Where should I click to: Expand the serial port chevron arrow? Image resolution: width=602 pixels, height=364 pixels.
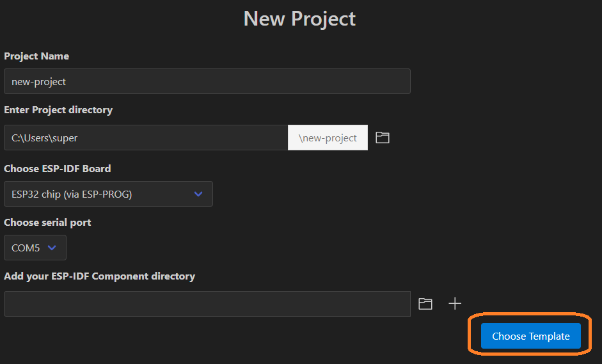pos(52,248)
